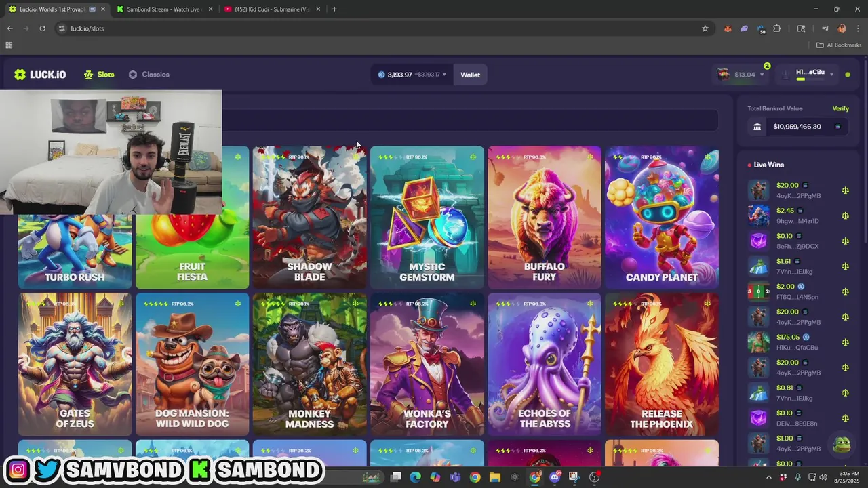Open the $2.45 live win game thumbnail

point(758,216)
